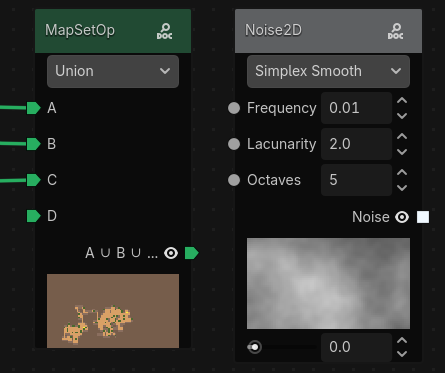Click the noise preview slider handle
The width and height of the screenshot is (445, 373).
pos(255,347)
